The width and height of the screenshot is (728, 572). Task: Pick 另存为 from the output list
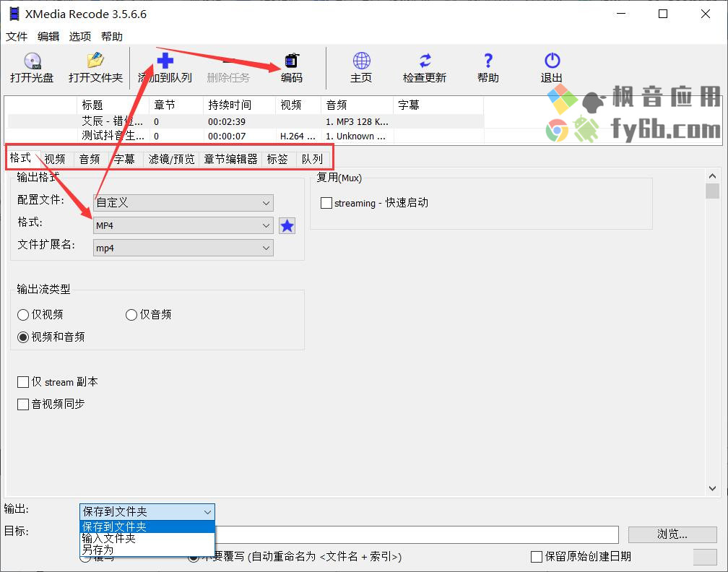(x=147, y=550)
